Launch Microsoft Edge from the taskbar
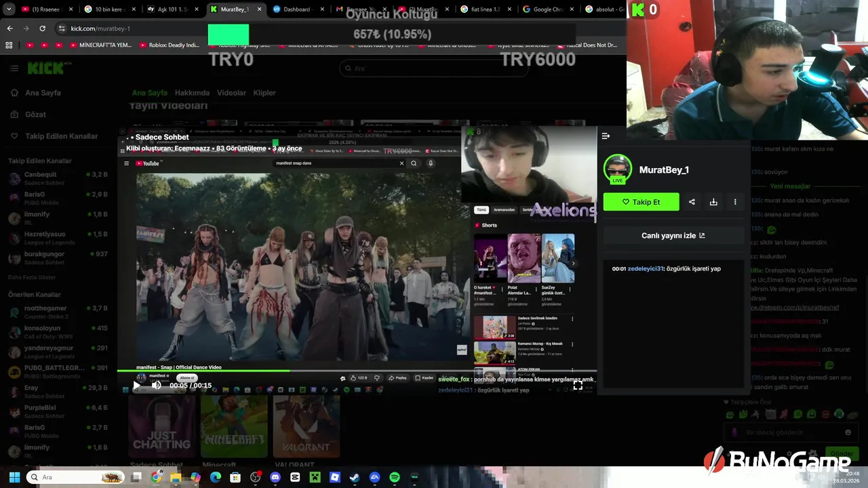 pyautogui.click(x=216, y=477)
